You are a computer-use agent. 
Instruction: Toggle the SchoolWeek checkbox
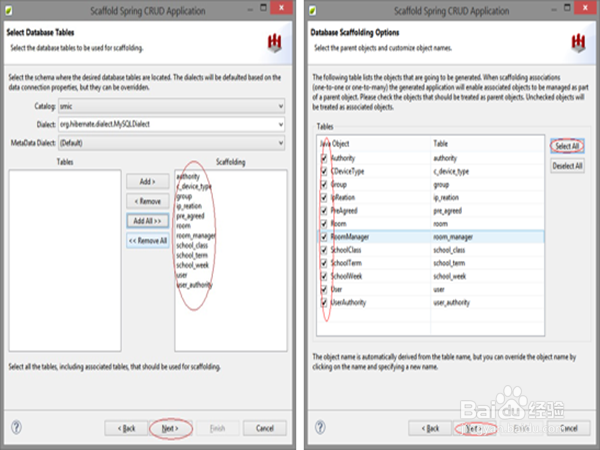tap(324, 276)
